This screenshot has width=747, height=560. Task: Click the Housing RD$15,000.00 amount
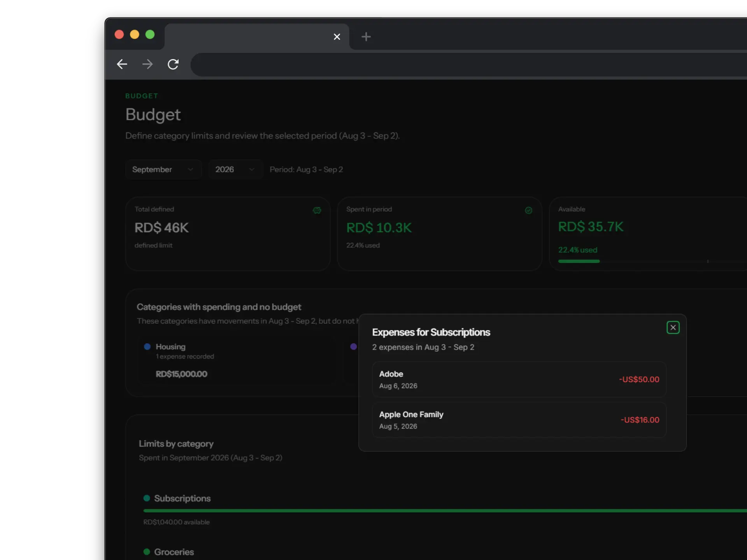[181, 374]
